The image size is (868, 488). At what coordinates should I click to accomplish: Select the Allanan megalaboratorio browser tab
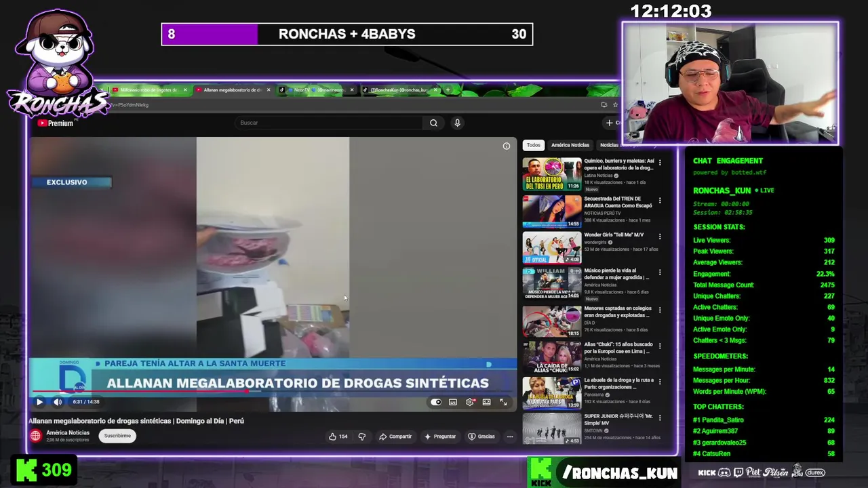click(232, 90)
